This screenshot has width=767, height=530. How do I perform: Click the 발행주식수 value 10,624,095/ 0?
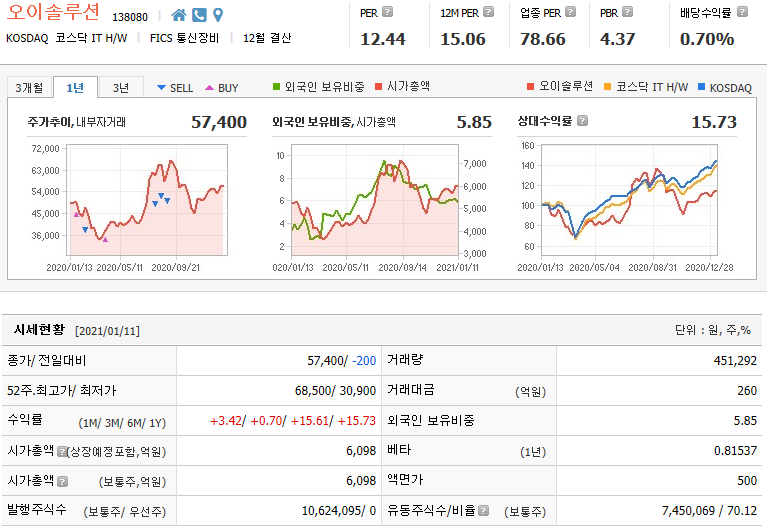338,511
